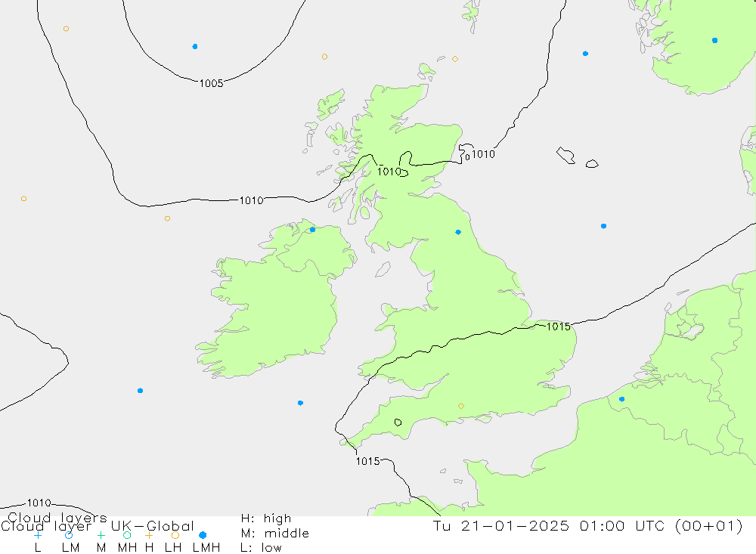Image resolution: width=756 pixels, height=554 pixels.
Task: Click the green plus M legend symbol
Action: click(x=101, y=535)
